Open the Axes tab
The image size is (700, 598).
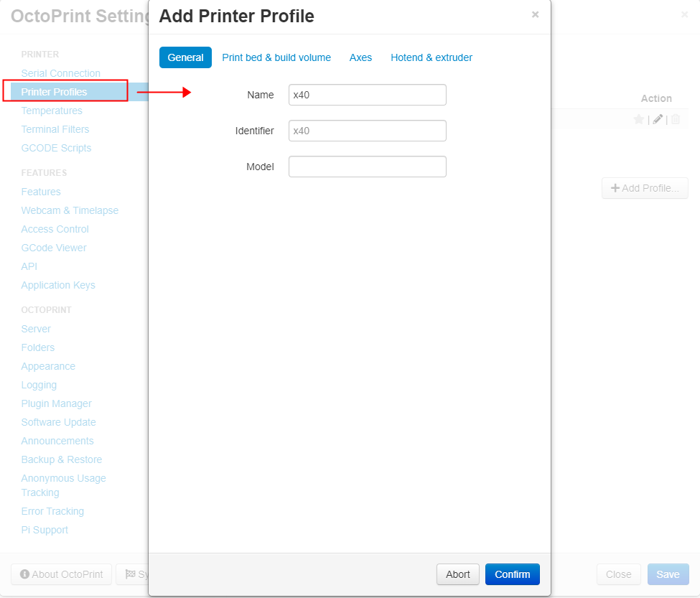pyautogui.click(x=360, y=57)
